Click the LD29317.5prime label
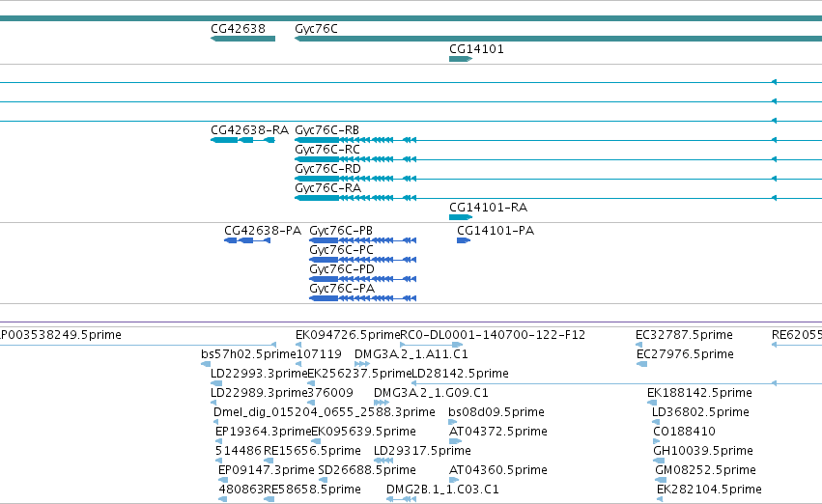The width and height of the screenshot is (822, 504). point(422,451)
